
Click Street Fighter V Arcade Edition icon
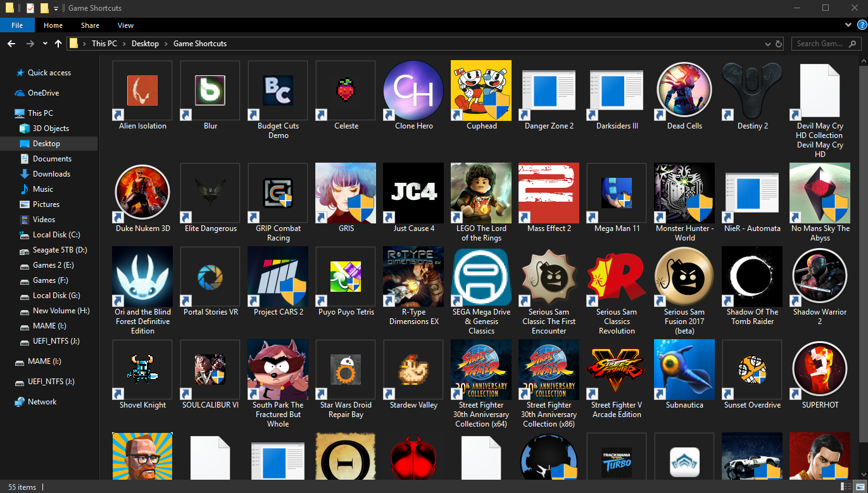click(617, 370)
